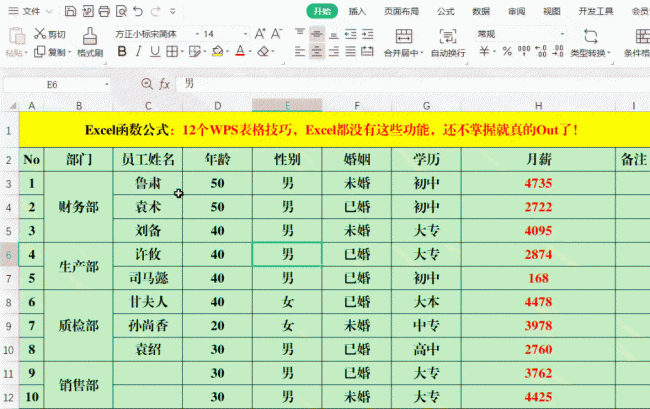650x409 pixels.
Task: Click the Undo arrow icon
Action: click(x=138, y=11)
